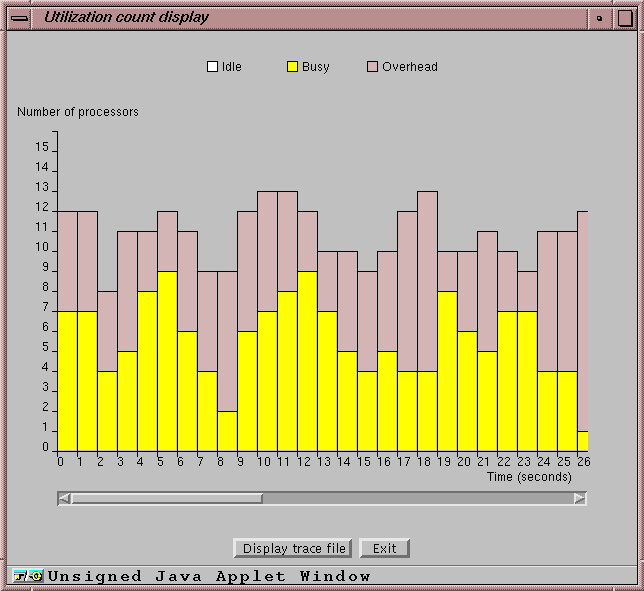Click the maximize square button in title bar

point(625,18)
